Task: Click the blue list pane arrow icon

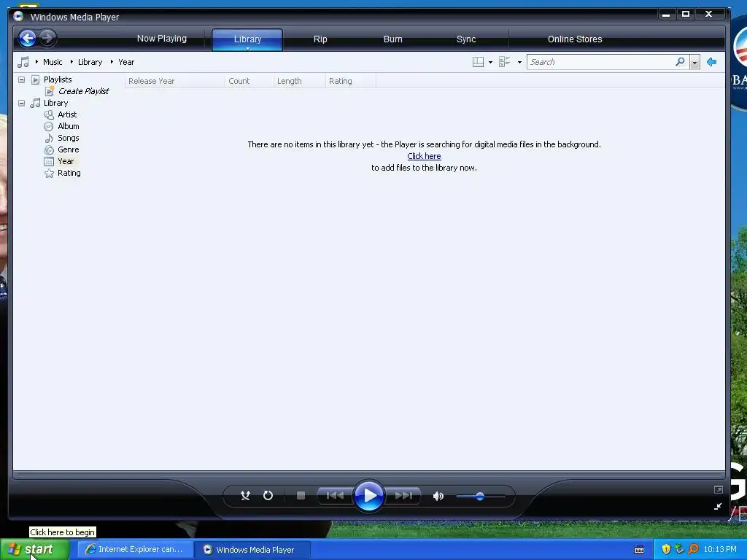Action: pos(712,62)
